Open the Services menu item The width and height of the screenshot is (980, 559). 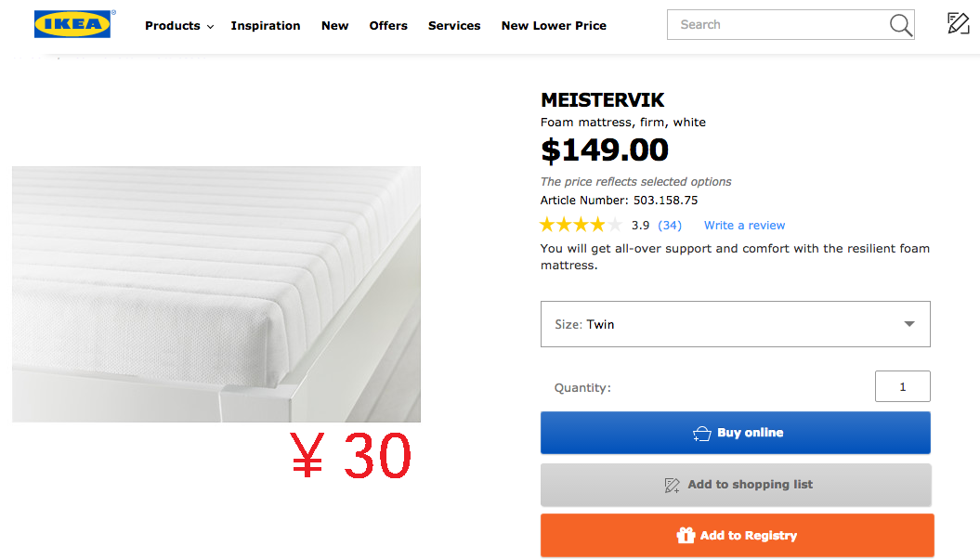coord(454,26)
